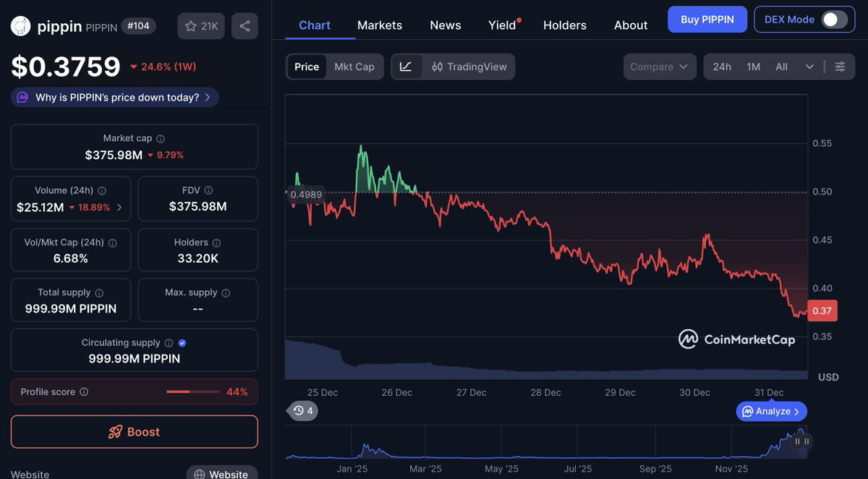Click the 33.20K holders value
The image size is (868, 479).
(197, 258)
